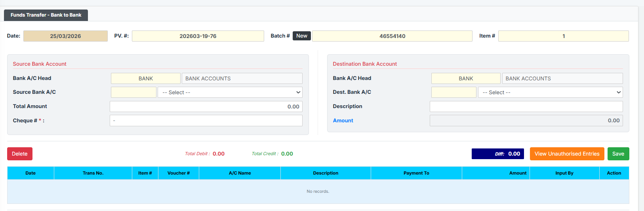The height and width of the screenshot is (211, 644).
Task: Click the blue Amount label link
Action: click(343, 121)
